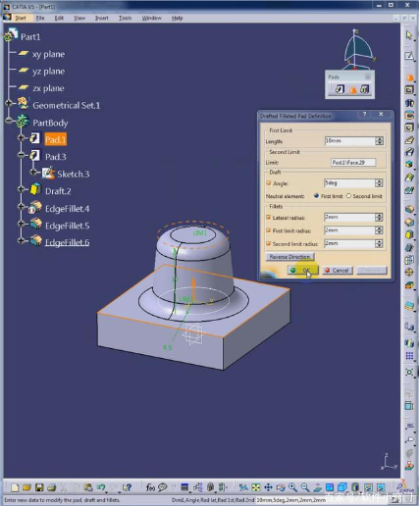Expand the Draft.2 tree node
This screenshot has height=506, width=420.
click(x=22, y=189)
